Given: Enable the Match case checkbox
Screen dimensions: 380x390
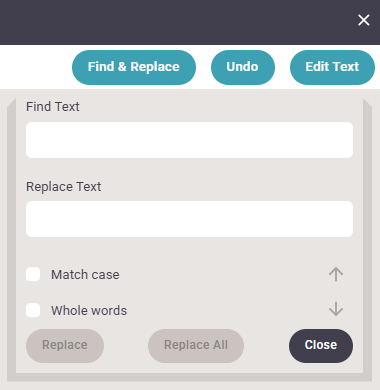Looking at the screenshot, I should (x=33, y=274).
